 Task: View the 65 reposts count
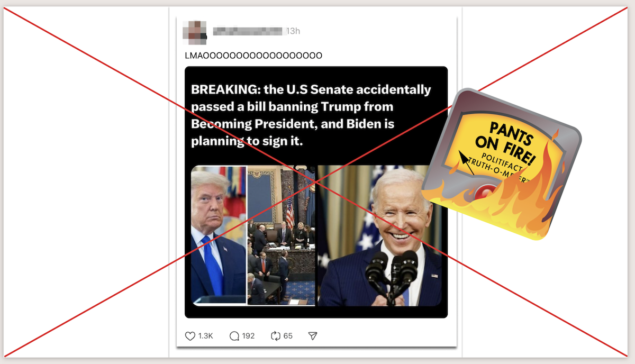(x=288, y=336)
